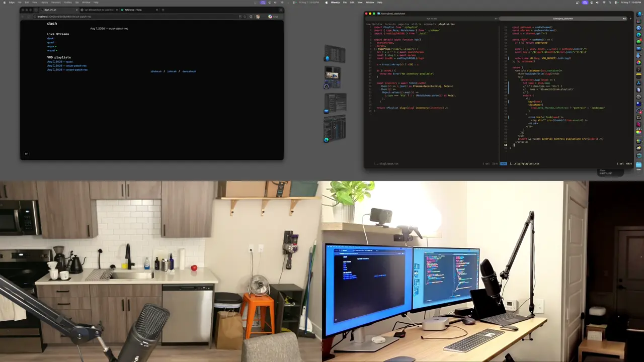Screen dimensions: 644x362
Task: Open the Edge profile avatar
Action: pos(258,17)
